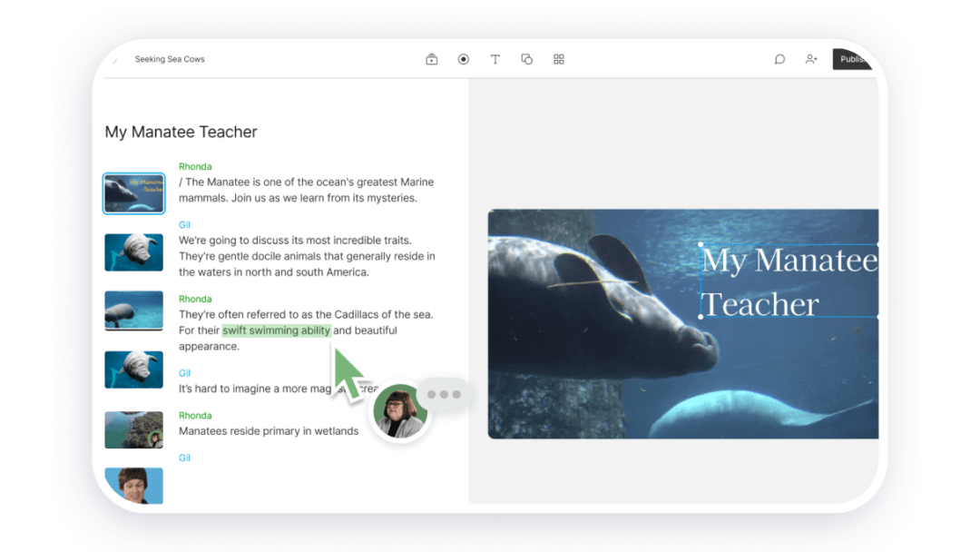Click Gil's portrait thumbnail at the bottom
980x552 pixels.
(x=133, y=486)
